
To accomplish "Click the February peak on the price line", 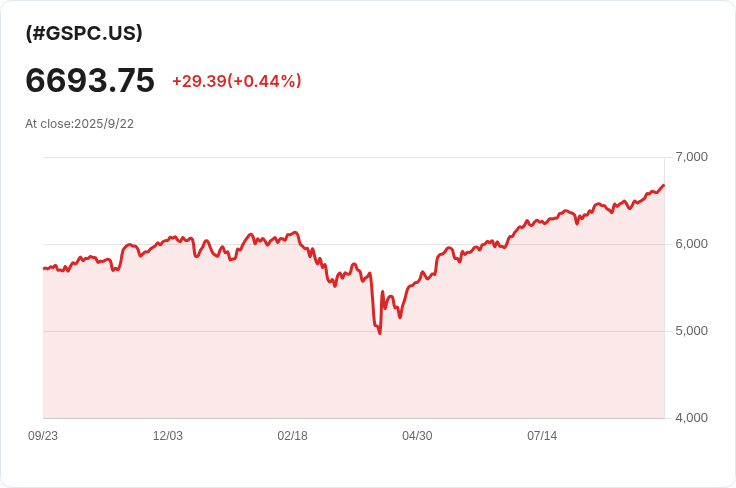I will pyautogui.click(x=295, y=232).
